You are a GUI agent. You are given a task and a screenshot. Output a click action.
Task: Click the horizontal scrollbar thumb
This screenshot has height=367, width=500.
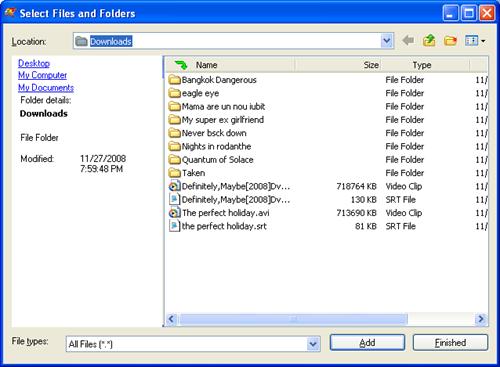(x=293, y=319)
